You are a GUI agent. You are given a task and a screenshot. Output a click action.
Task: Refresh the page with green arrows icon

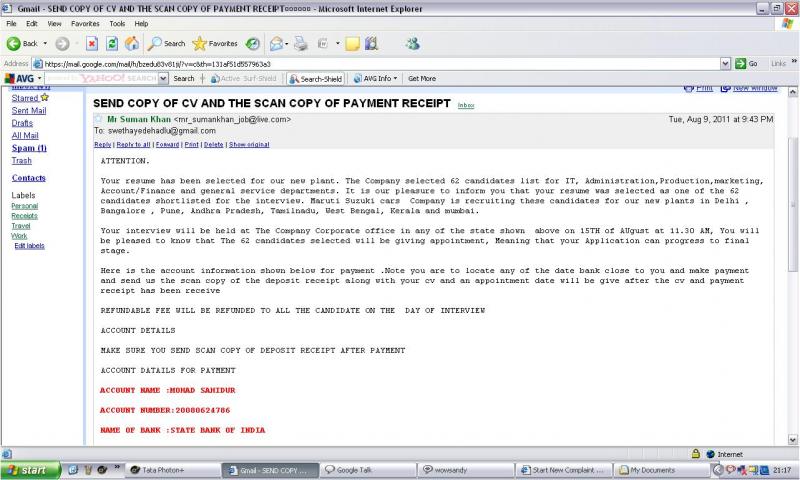[112, 44]
